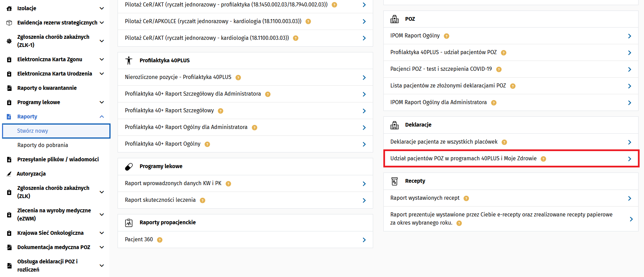Collapse the Raporty sidebar section
Viewport: 644px width, 277px height.
(102, 117)
